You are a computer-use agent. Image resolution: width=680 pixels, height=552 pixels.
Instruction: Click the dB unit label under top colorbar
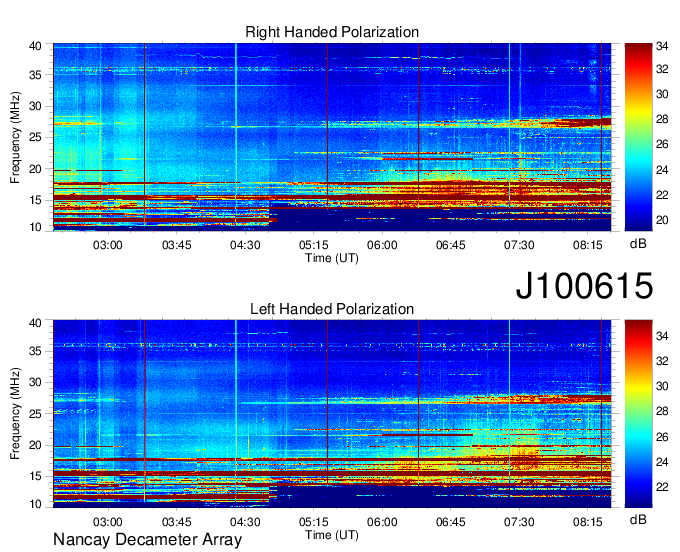coord(638,244)
